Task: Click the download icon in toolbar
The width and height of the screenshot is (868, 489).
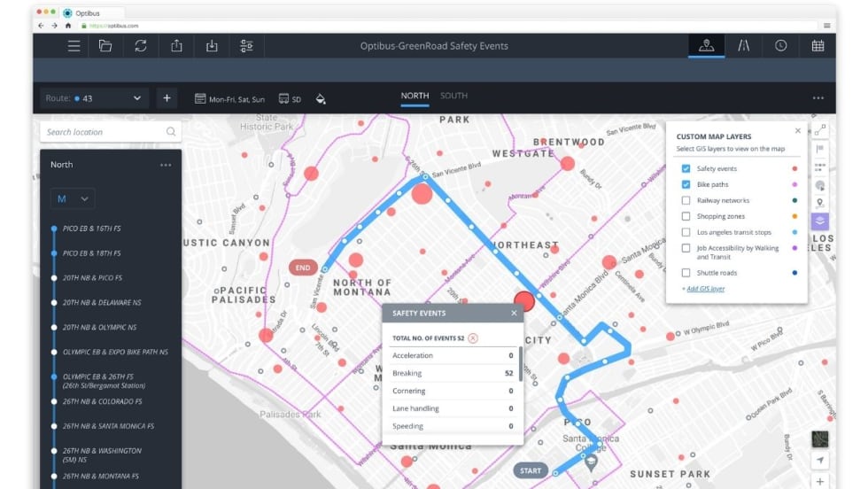Action: click(x=212, y=46)
